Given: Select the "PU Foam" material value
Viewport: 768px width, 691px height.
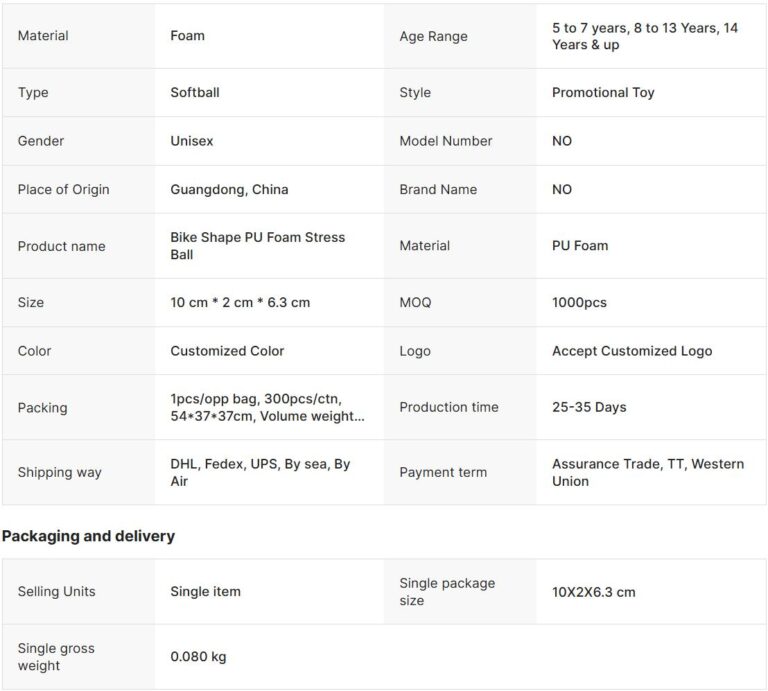Looking at the screenshot, I should (580, 245).
